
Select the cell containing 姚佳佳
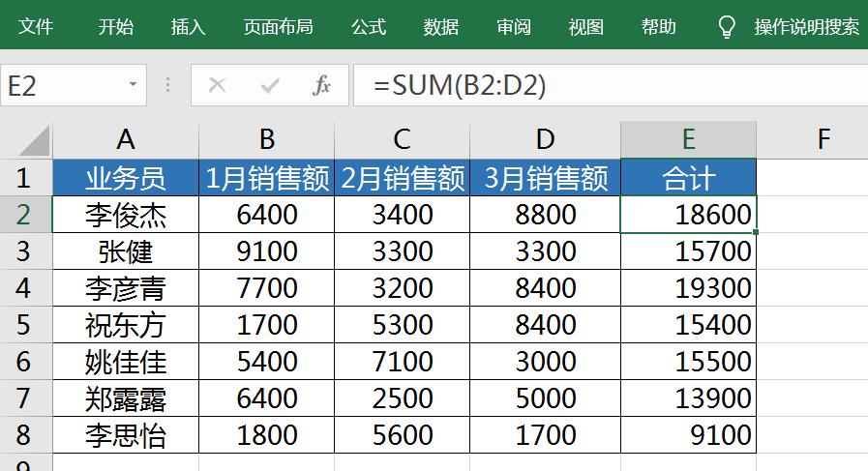[x=126, y=362]
